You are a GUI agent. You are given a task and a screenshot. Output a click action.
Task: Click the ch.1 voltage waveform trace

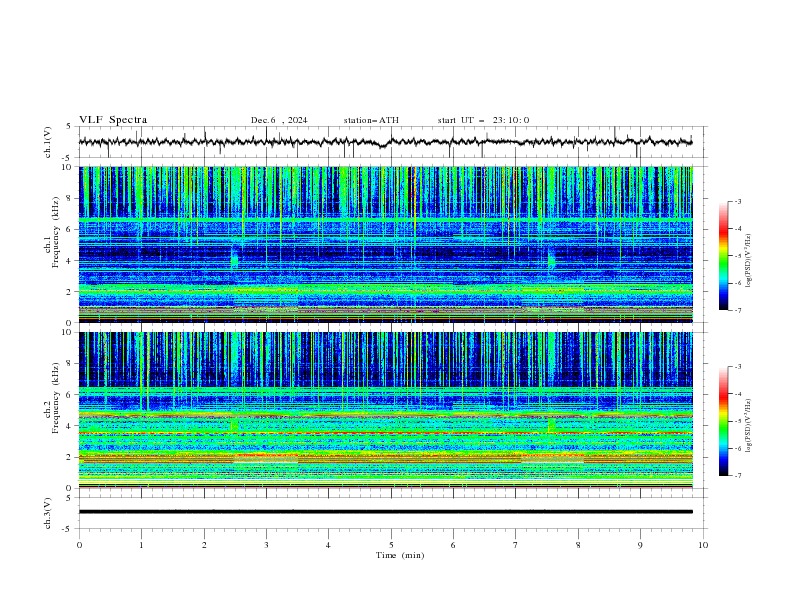(x=385, y=142)
